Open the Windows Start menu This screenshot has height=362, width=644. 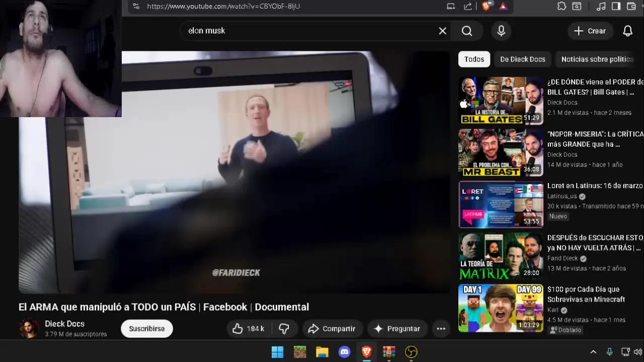pyautogui.click(x=277, y=352)
